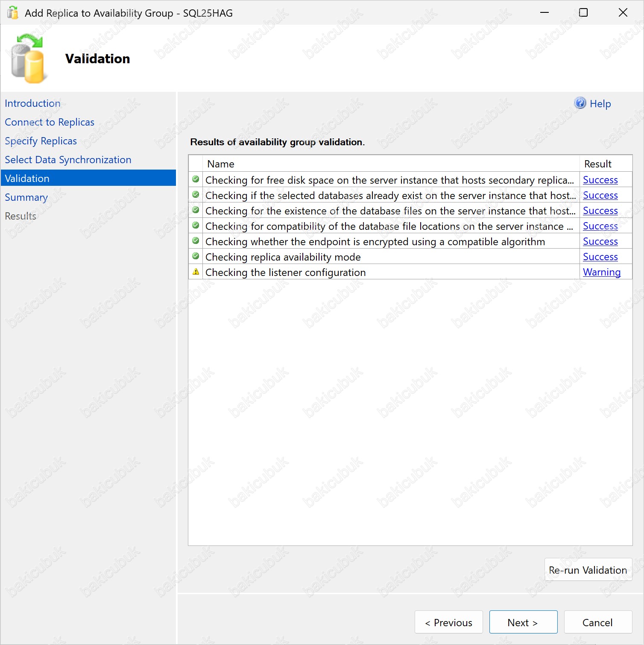Open Success link for replica availability mode

click(600, 257)
